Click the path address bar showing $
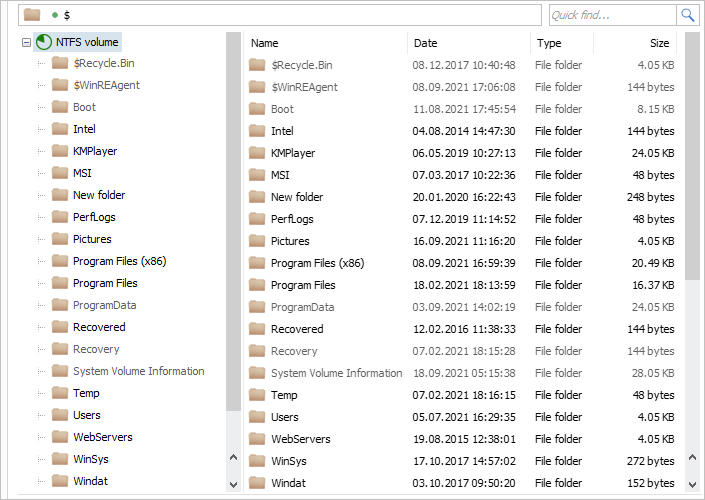Image resolution: width=705 pixels, height=500 pixels. (300, 15)
